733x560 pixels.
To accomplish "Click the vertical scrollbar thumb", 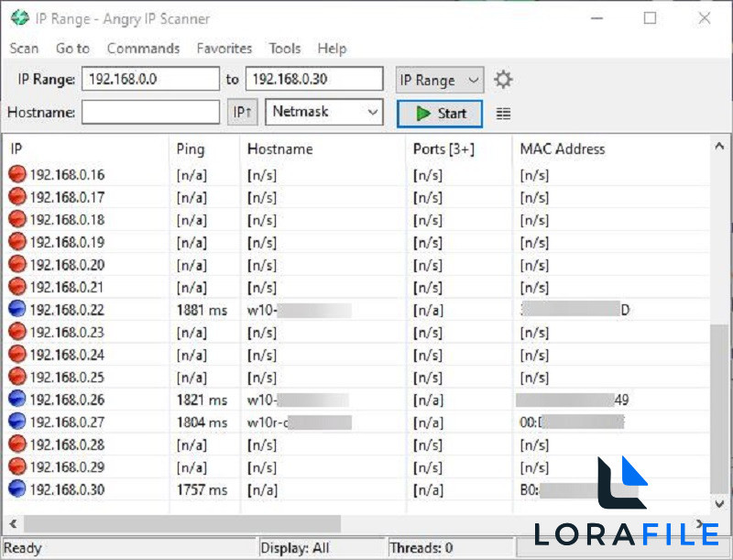I will (x=719, y=409).
